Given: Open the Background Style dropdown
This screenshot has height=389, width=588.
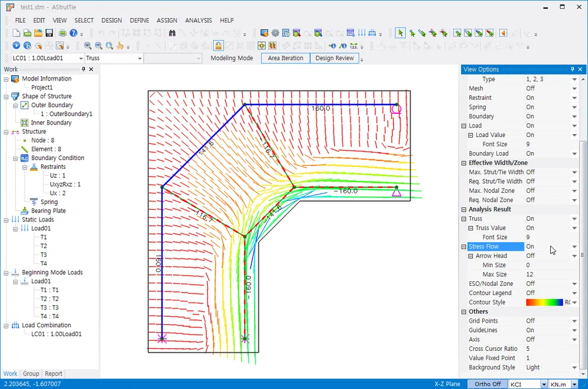Looking at the screenshot, I should [574, 367].
